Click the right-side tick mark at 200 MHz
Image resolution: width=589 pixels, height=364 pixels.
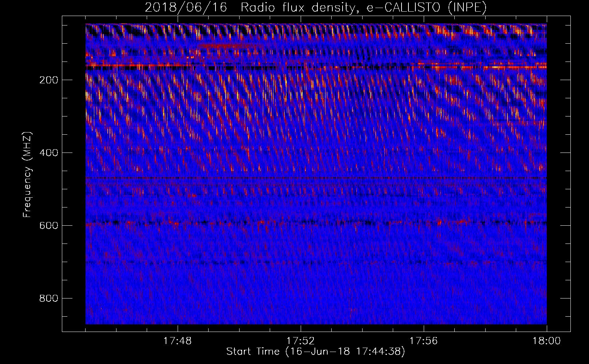[x=566, y=80]
